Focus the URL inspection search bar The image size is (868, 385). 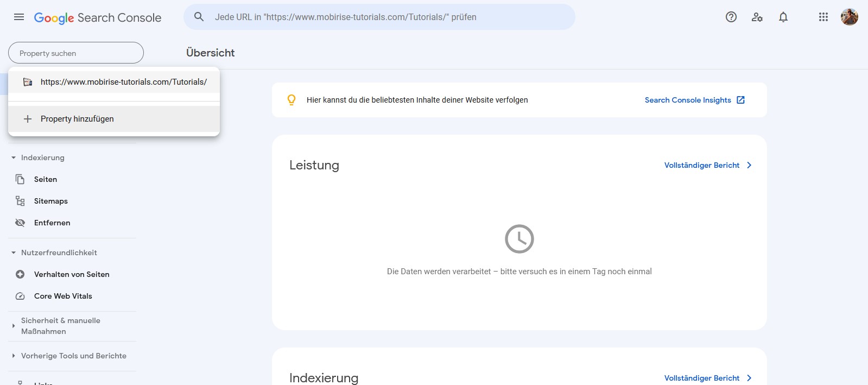pos(379,17)
